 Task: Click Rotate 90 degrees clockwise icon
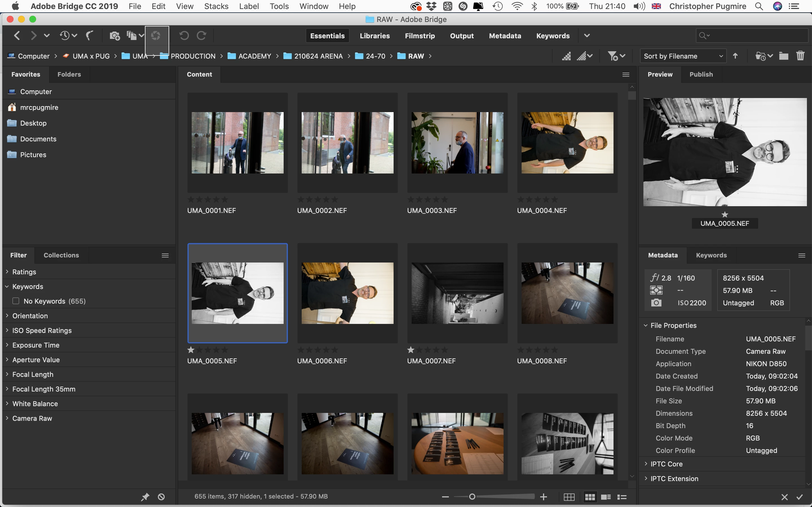pos(201,35)
